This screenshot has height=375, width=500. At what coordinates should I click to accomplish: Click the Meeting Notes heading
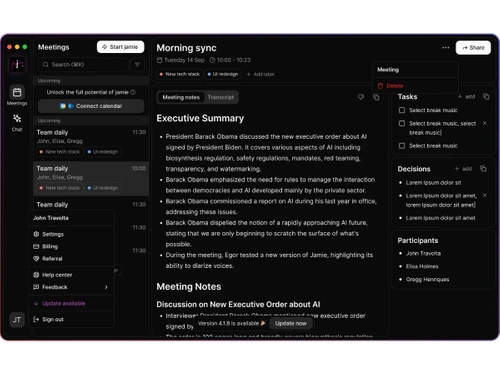point(189,287)
